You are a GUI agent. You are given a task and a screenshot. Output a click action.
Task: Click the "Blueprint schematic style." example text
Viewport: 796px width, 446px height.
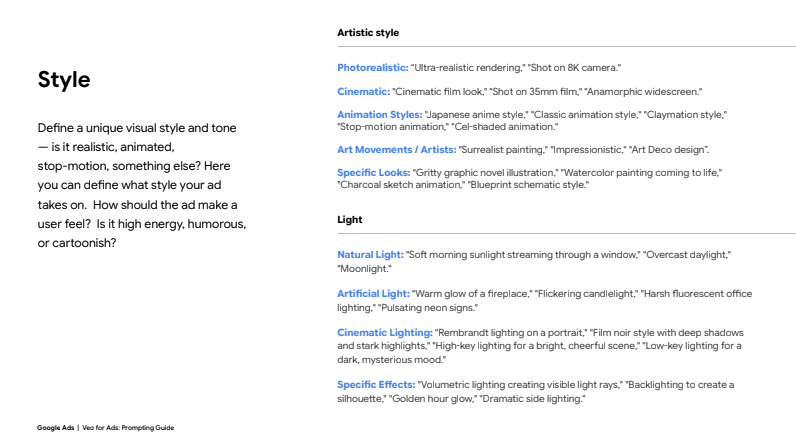(x=528, y=185)
